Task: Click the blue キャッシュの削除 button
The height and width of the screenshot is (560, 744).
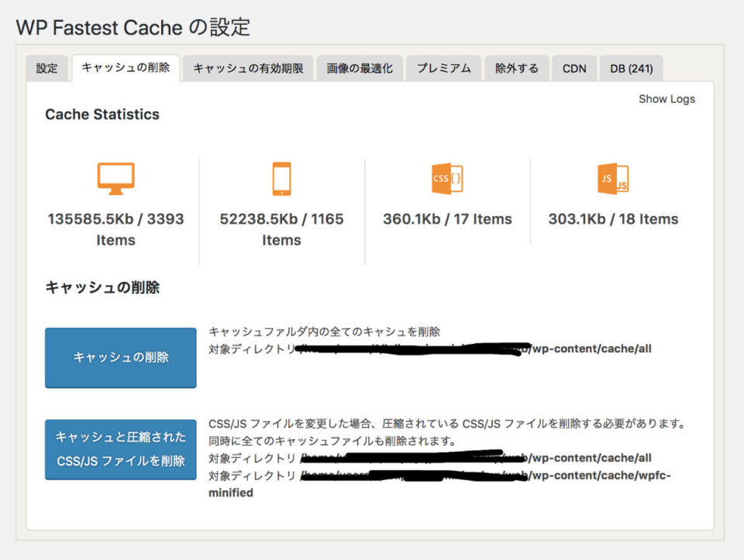Action: tap(121, 358)
